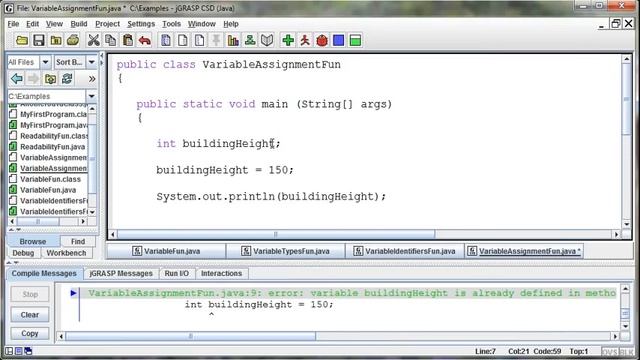Generate the CSD with the toolbar icon
This screenshot has width=640, height=360.
point(166,40)
